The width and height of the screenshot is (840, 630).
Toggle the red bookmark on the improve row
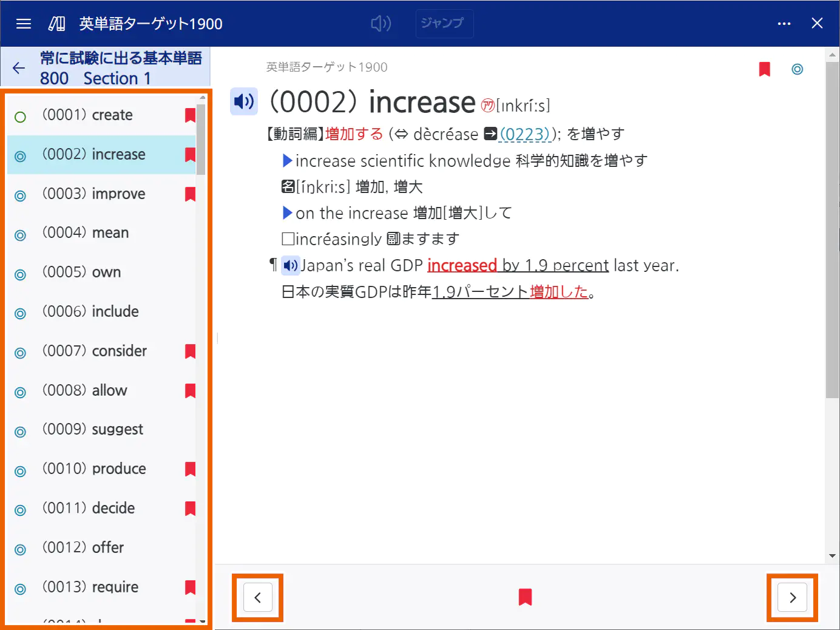pyautogui.click(x=190, y=194)
